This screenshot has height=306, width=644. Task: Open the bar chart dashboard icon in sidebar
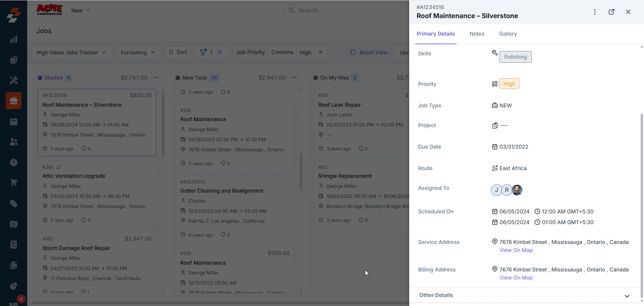tap(13, 39)
